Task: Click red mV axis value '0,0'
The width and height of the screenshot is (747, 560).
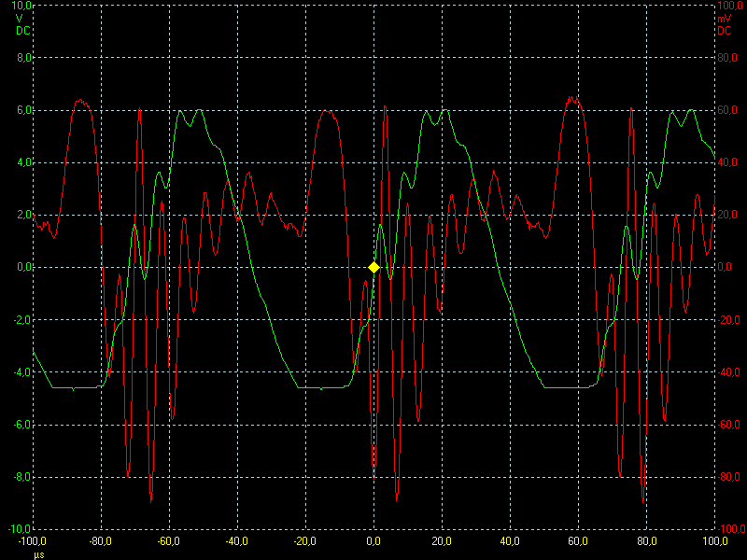Action: tap(726, 267)
